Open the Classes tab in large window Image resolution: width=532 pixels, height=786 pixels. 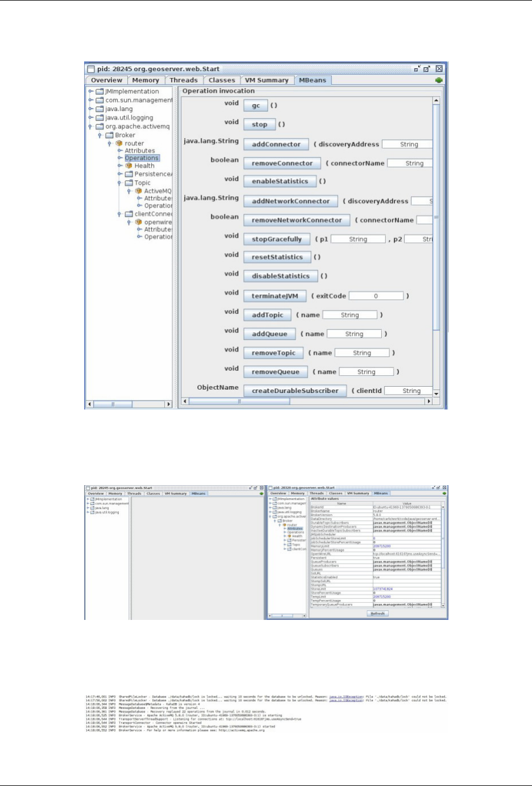tap(222, 80)
